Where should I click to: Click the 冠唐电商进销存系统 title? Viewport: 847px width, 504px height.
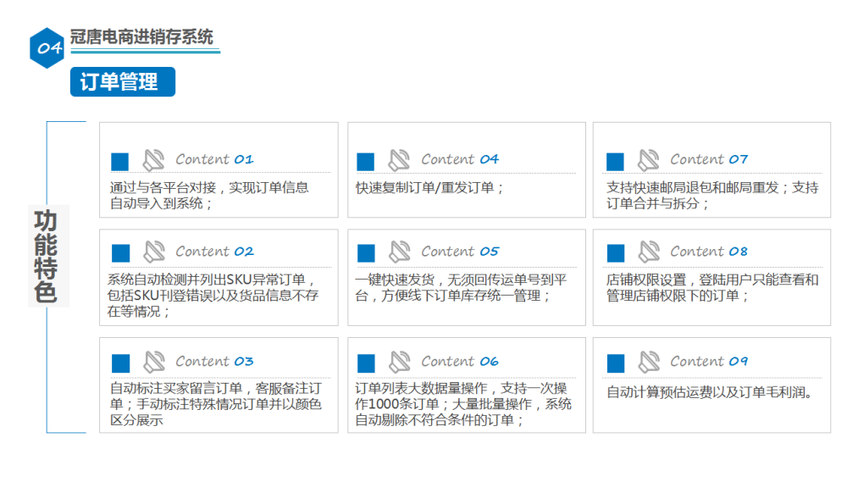point(141,38)
